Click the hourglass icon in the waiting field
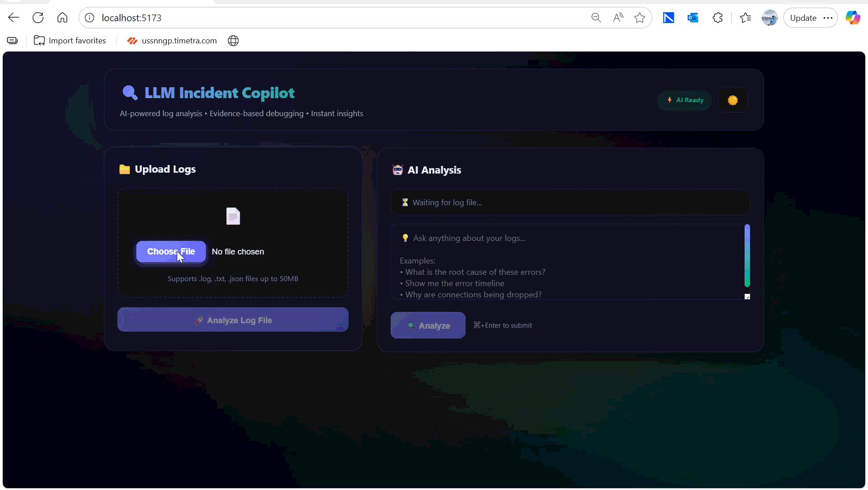 (405, 202)
